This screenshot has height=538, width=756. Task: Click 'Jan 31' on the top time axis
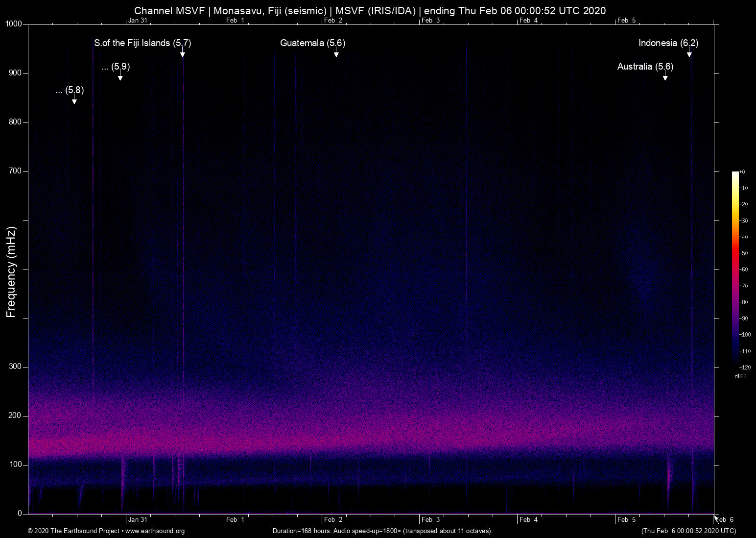pos(138,21)
